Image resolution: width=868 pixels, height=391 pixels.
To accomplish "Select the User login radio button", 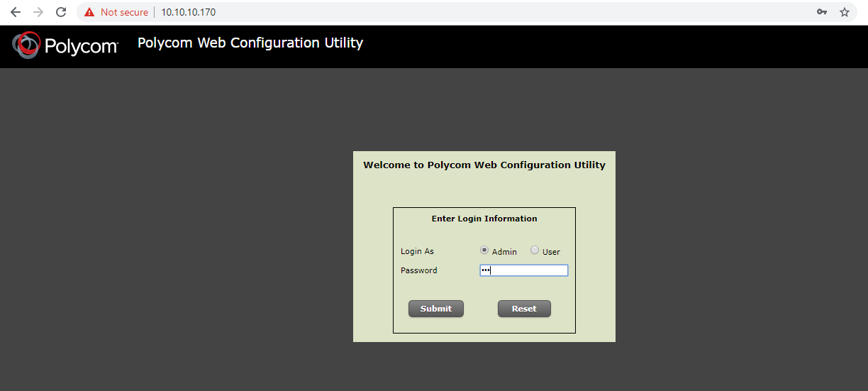I will [535, 250].
